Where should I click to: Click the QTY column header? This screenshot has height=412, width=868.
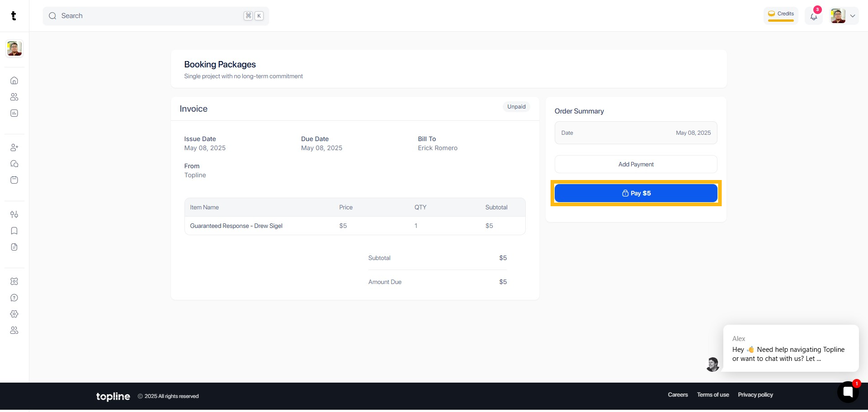point(420,207)
